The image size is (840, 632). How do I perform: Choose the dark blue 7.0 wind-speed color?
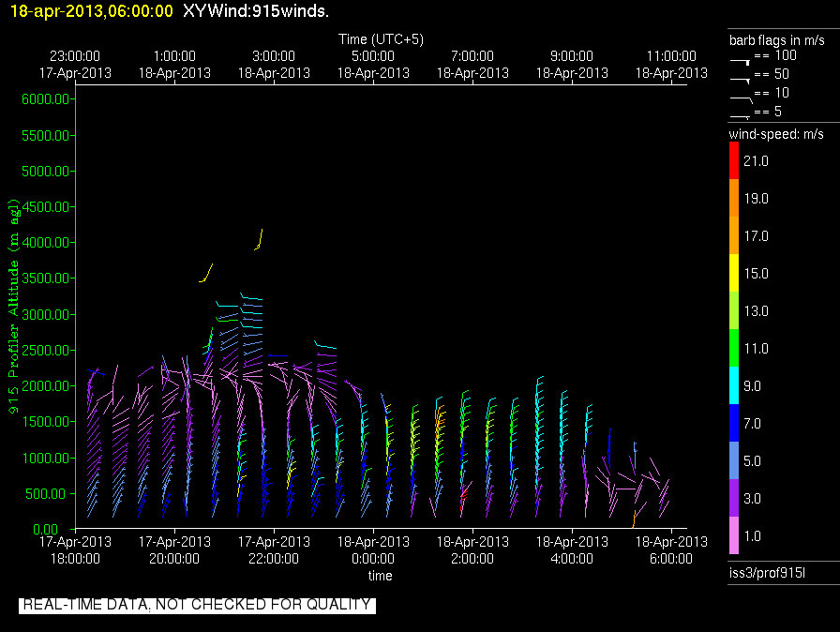tap(734, 424)
